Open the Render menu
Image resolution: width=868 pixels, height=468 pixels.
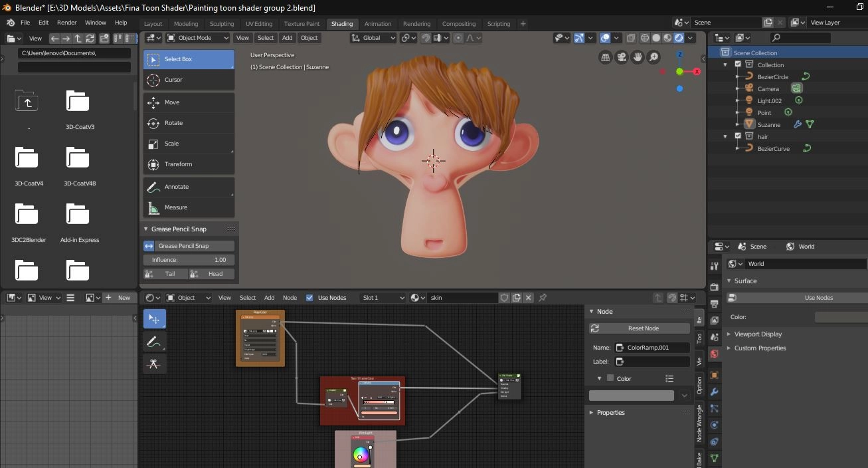(x=66, y=23)
